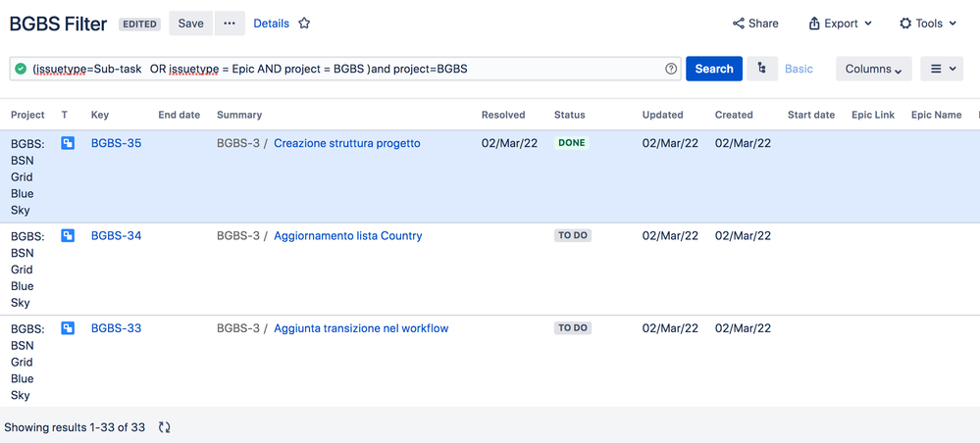This screenshot has width=980, height=443.
Task: Sort by the Status column header
Action: 569,115
